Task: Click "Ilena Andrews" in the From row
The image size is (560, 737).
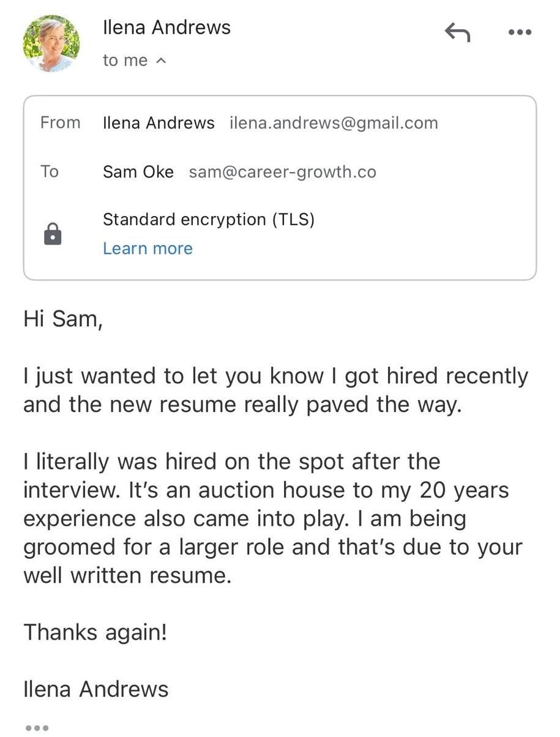Action: (x=159, y=123)
